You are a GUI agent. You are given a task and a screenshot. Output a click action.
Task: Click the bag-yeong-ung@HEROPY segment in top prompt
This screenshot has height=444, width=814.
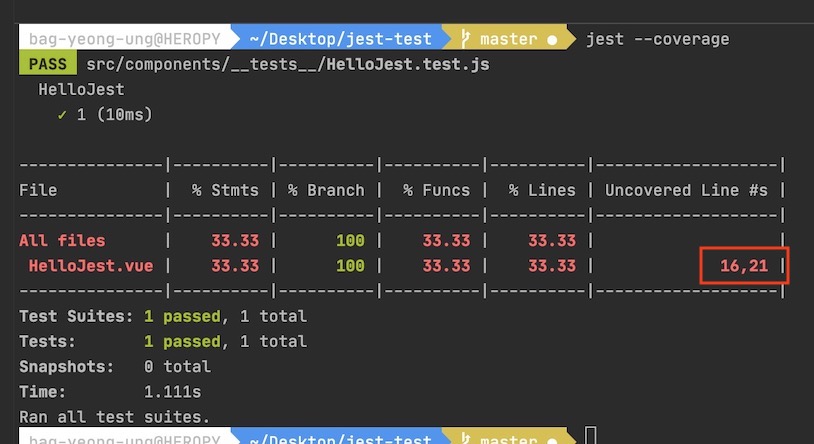tap(125, 39)
